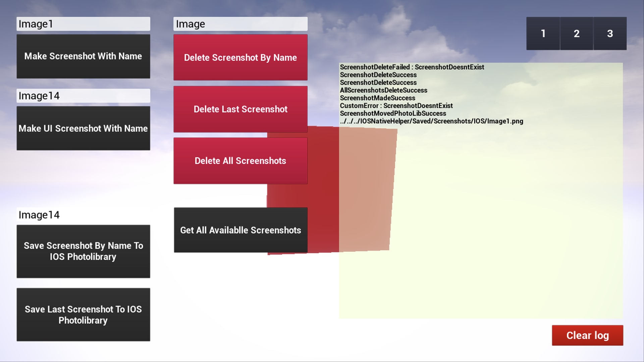Click the Image1.png file path in log
Image resolution: width=644 pixels, height=362 pixels.
coord(431,121)
